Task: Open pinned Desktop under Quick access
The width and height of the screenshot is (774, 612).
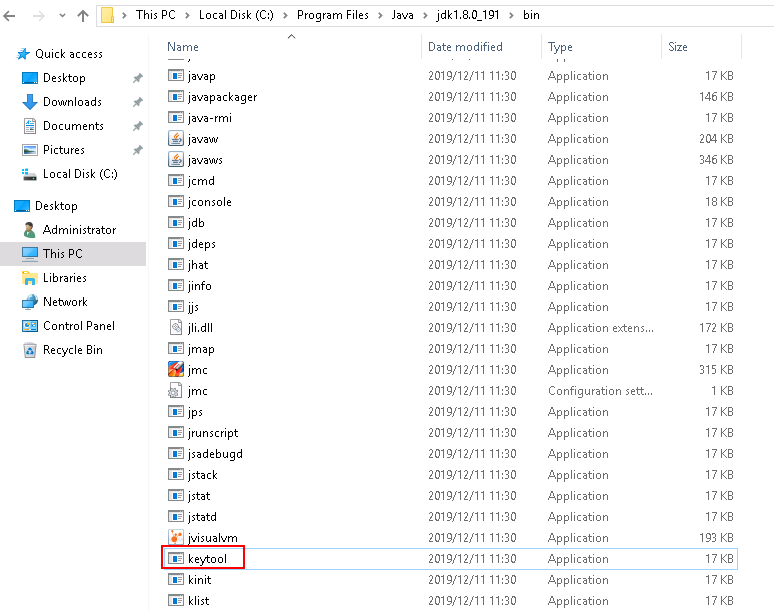Action: tap(64, 78)
